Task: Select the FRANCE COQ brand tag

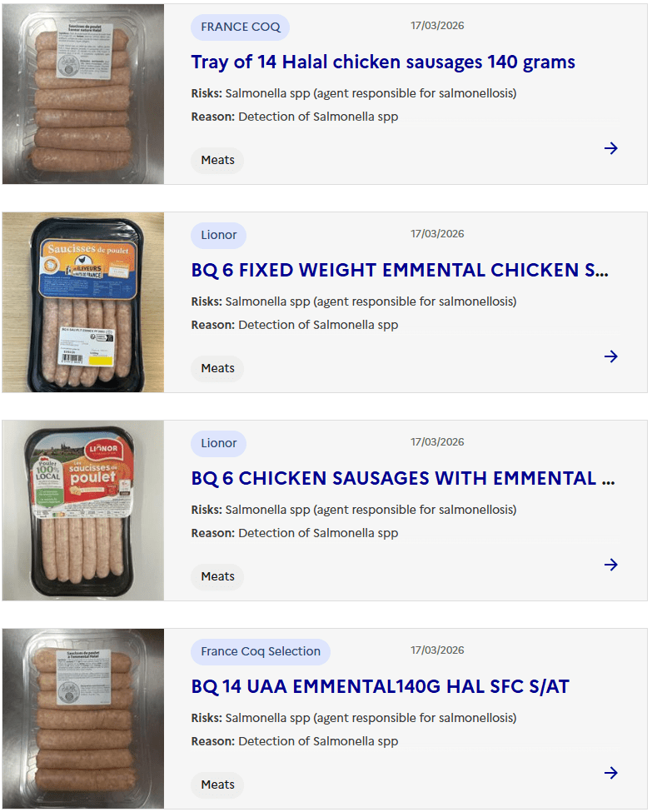Action: (241, 27)
